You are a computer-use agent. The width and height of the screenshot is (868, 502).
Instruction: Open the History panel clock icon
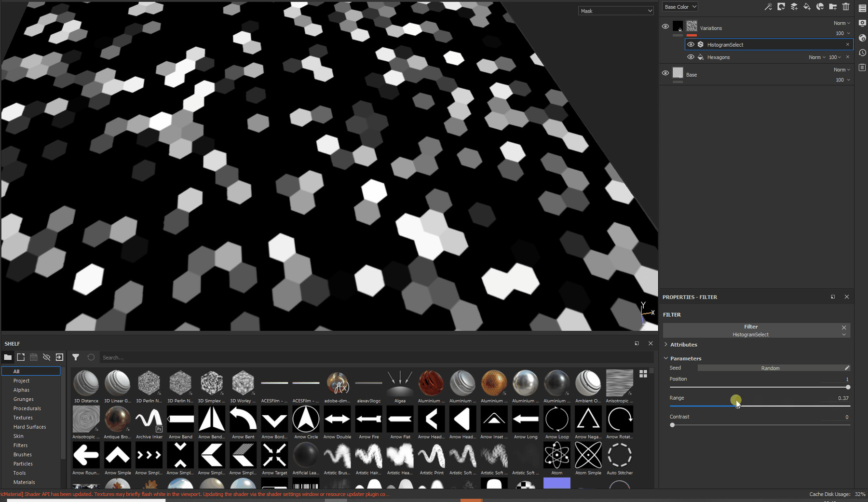coord(862,53)
